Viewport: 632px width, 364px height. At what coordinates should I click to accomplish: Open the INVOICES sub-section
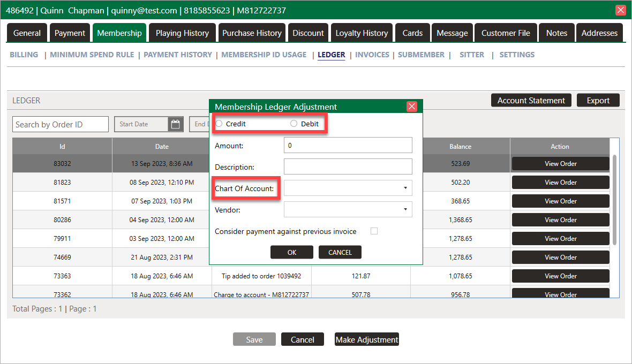click(372, 55)
